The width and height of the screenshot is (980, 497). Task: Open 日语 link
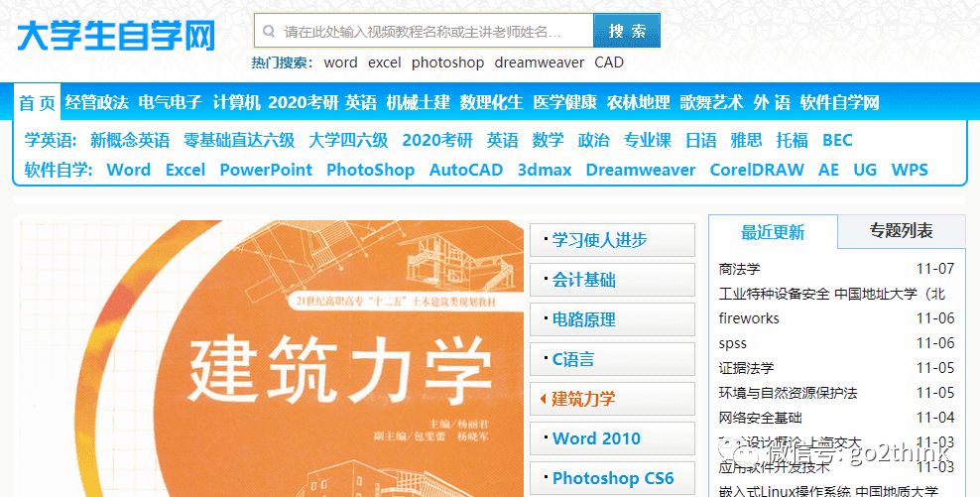(x=701, y=140)
